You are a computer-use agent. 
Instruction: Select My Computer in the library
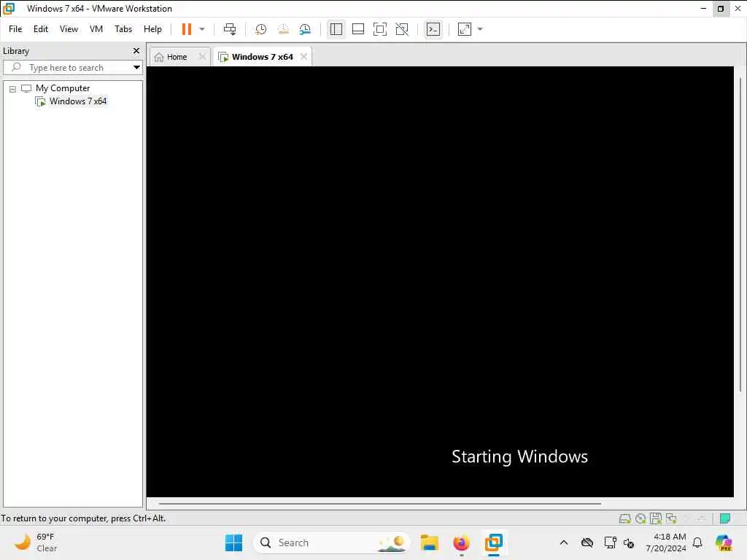click(63, 88)
